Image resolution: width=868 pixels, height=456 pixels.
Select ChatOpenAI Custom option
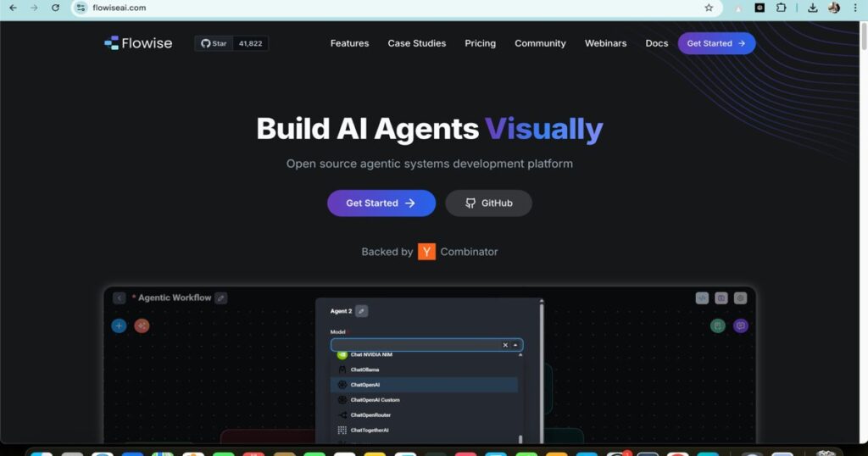pyautogui.click(x=424, y=399)
